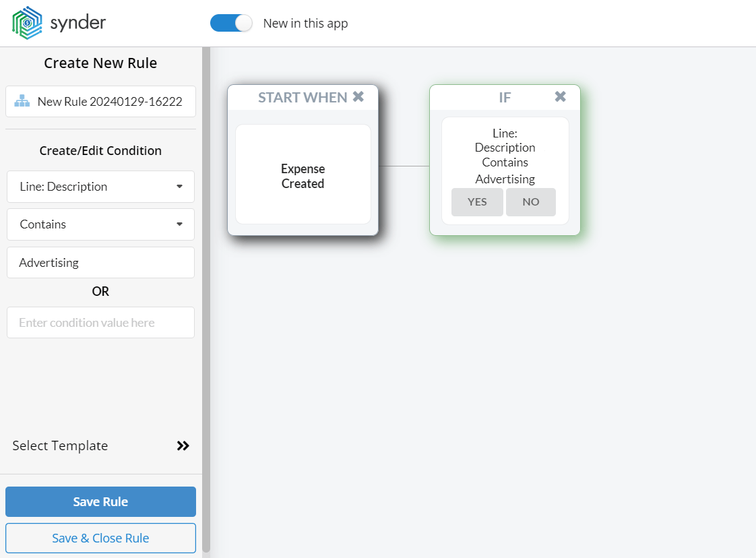Expand the operator dropdown showing Contains
The image size is (756, 558).
click(x=100, y=224)
